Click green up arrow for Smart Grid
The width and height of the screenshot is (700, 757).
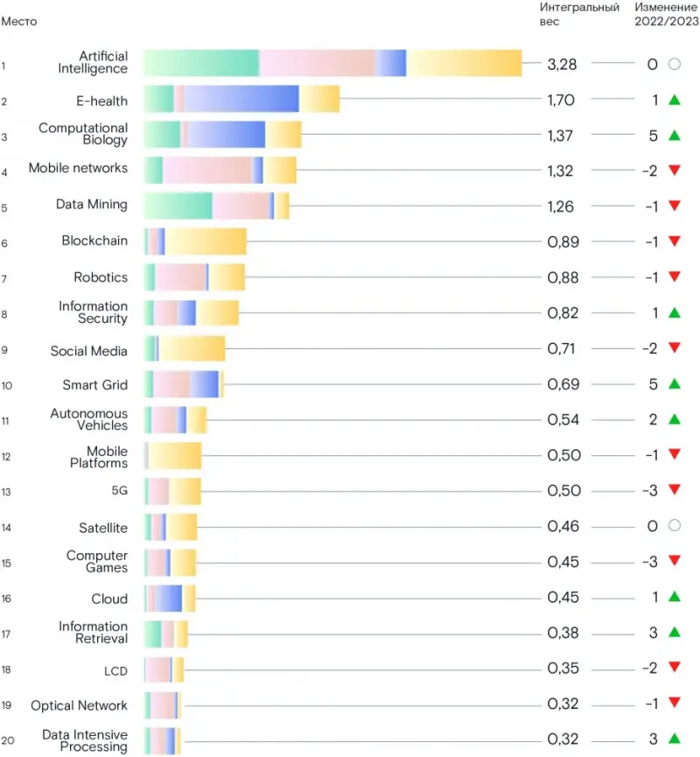(675, 384)
